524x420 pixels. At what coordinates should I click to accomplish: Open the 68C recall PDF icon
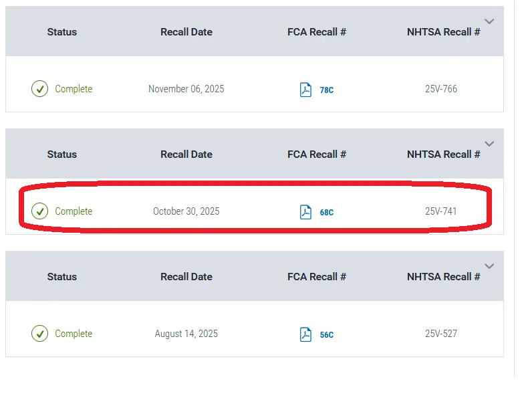[x=305, y=212]
